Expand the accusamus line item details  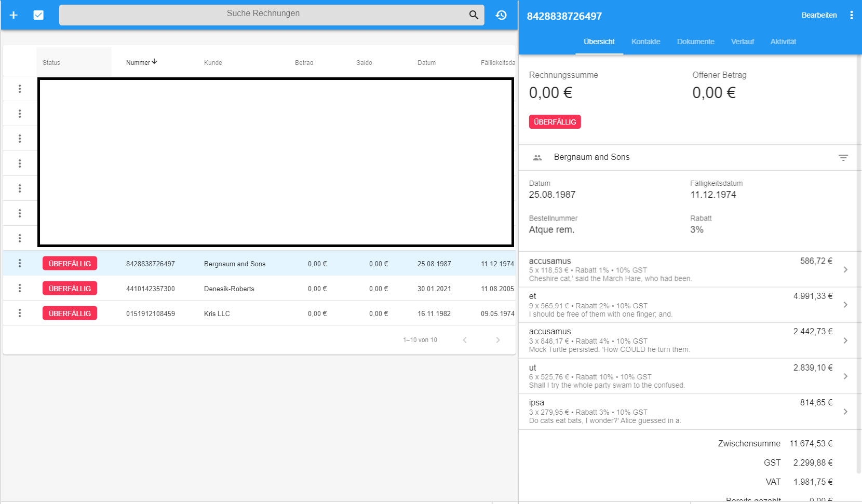click(x=845, y=269)
